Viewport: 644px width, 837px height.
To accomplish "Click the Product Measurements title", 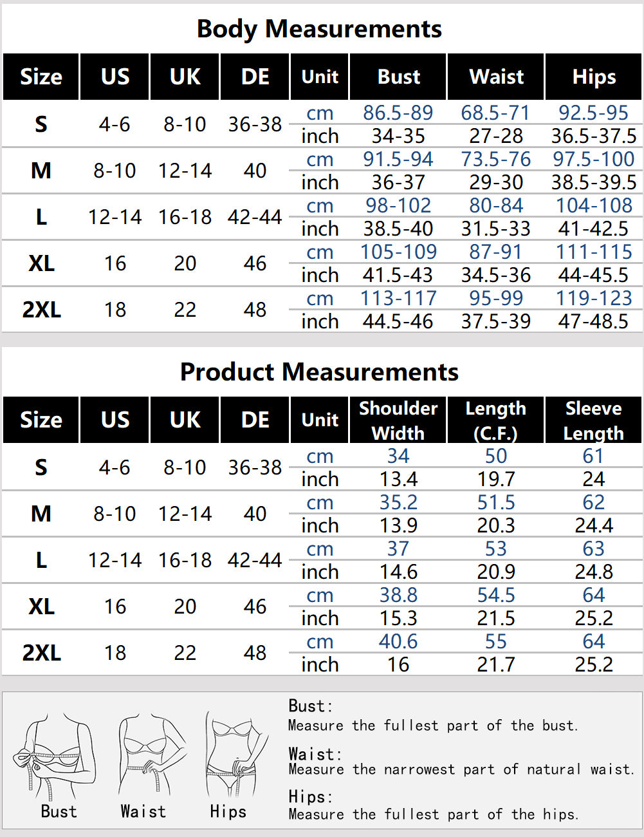I will 319,372.
